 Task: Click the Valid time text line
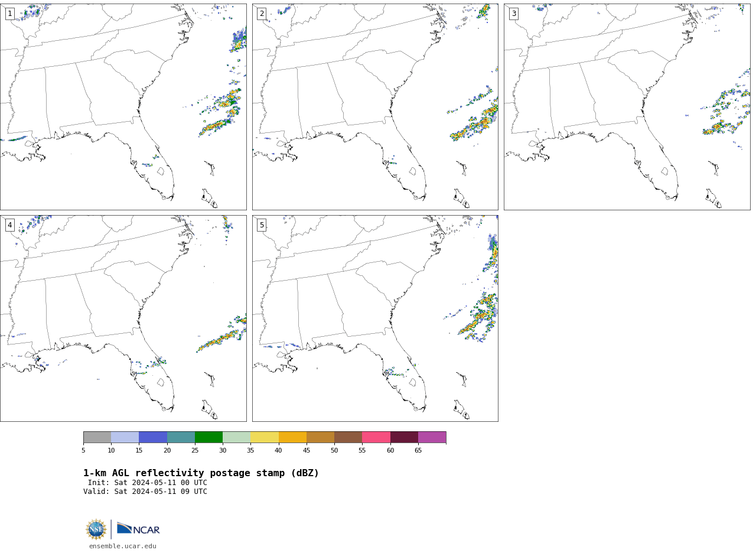tap(145, 492)
